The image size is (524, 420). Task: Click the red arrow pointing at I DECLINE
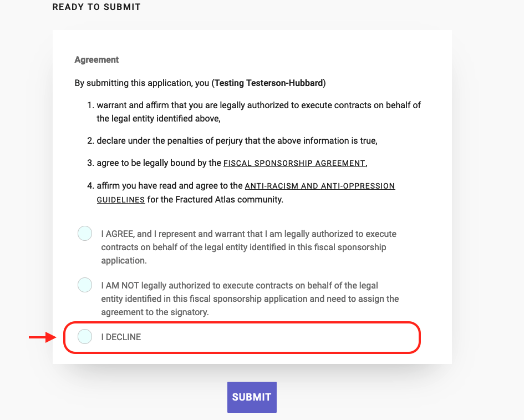[x=43, y=337]
